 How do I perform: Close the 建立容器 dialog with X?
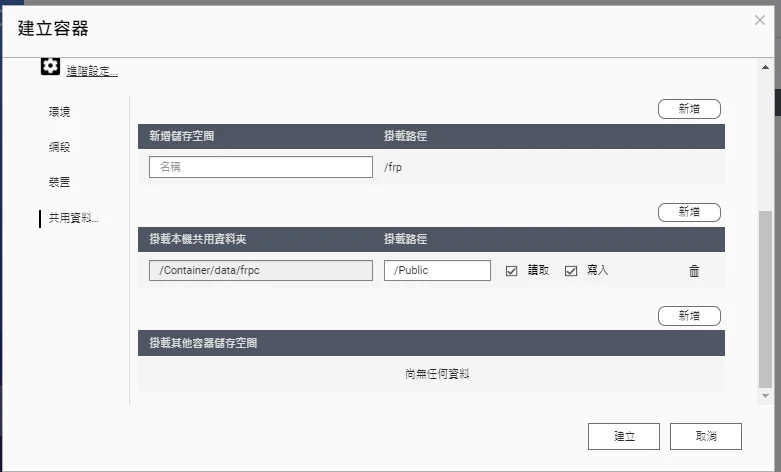[760, 20]
